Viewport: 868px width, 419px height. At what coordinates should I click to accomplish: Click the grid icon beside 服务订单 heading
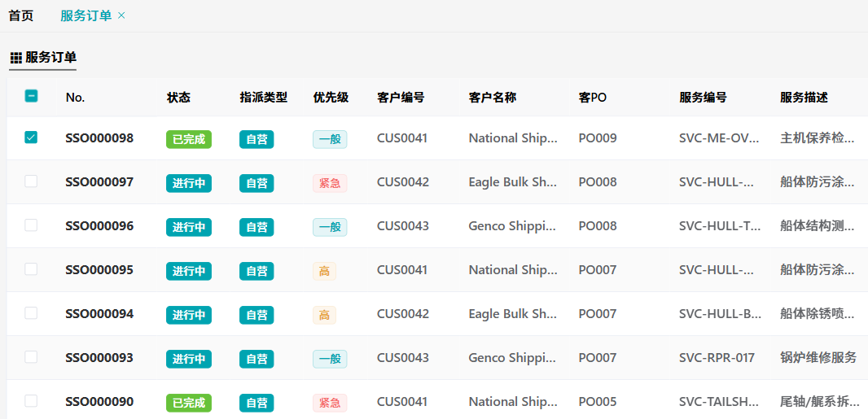point(15,58)
